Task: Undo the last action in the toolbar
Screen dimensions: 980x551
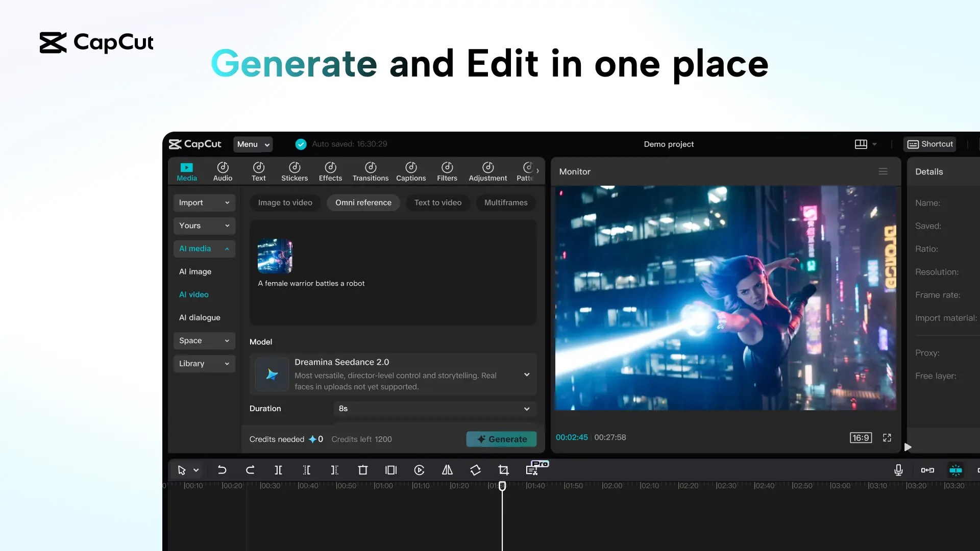Action: click(222, 470)
